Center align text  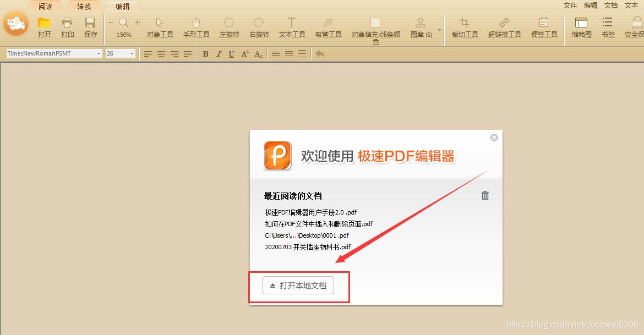tap(161, 54)
